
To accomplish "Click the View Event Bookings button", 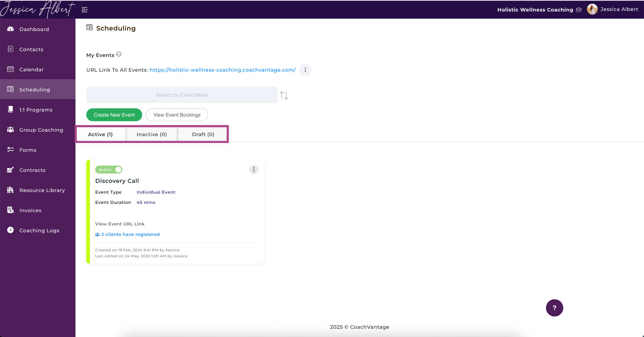I will 177,115.
